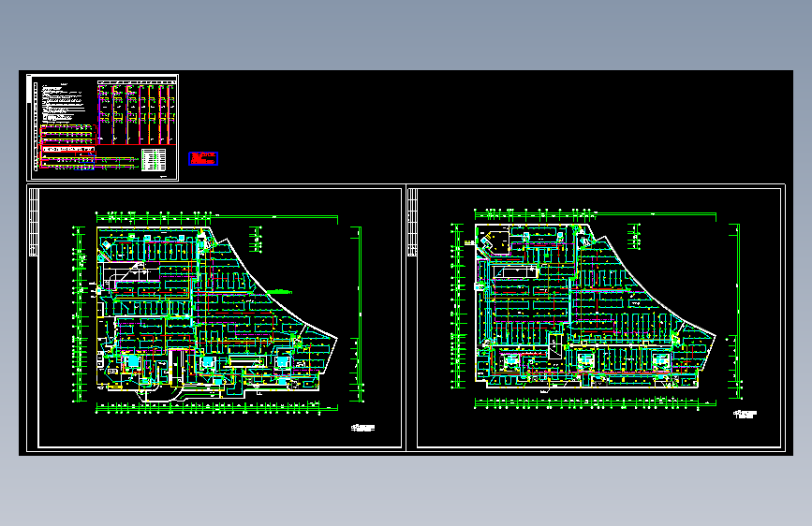
Task: Click the white legend table in the system diagram sheet
Action: pos(154,159)
